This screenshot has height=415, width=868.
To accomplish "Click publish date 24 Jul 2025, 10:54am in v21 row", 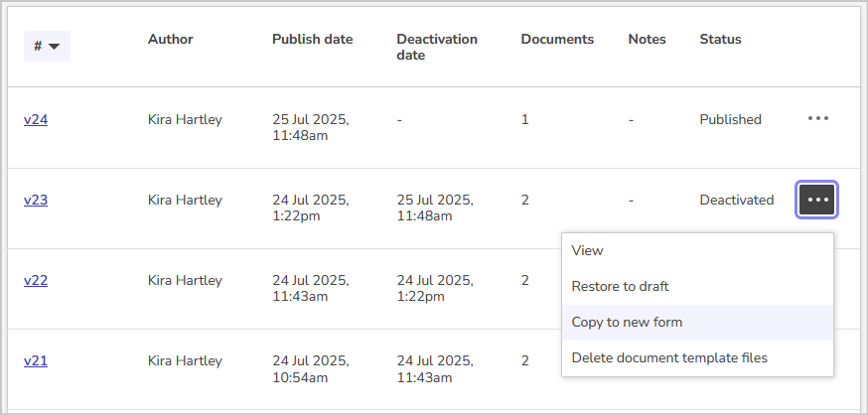I will click(x=311, y=369).
